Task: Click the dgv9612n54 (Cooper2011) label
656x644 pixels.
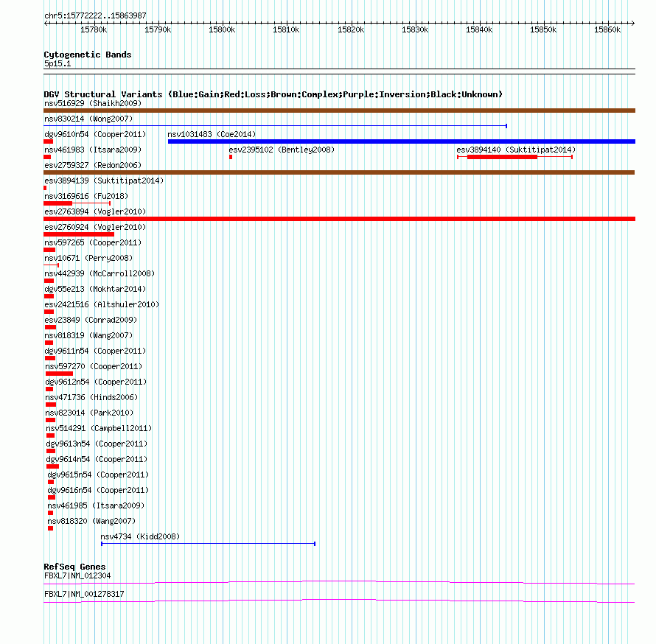Action: (x=96, y=382)
